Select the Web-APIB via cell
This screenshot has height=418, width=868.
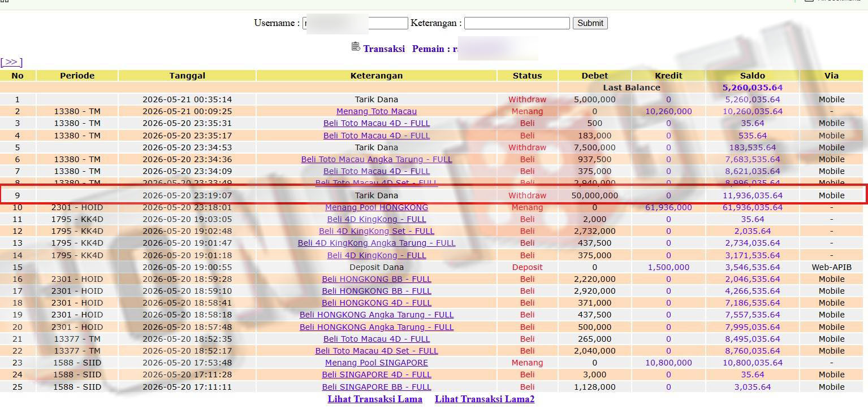(831, 267)
